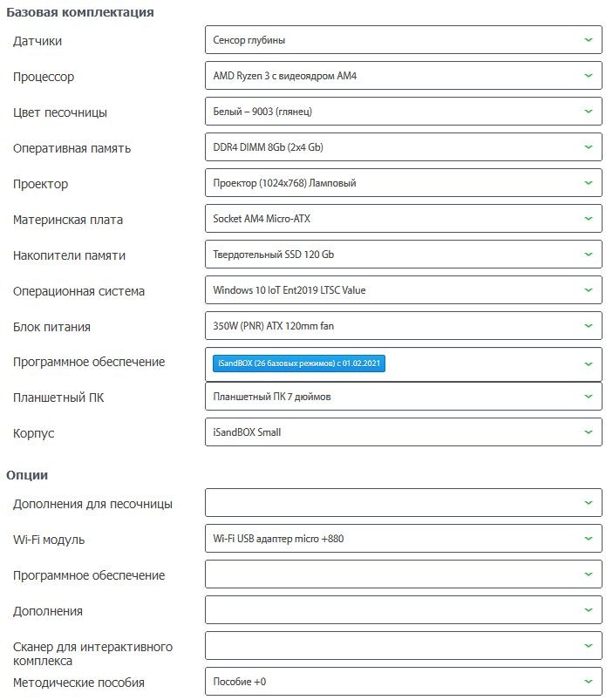Open options Программное обеспечение empty field
606x700 pixels.
point(403,574)
